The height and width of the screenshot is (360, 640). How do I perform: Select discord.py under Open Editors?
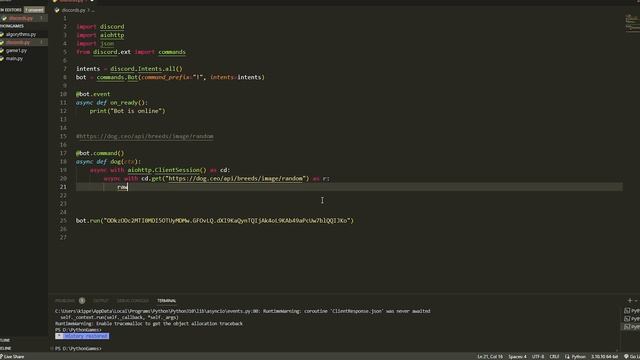pos(20,18)
